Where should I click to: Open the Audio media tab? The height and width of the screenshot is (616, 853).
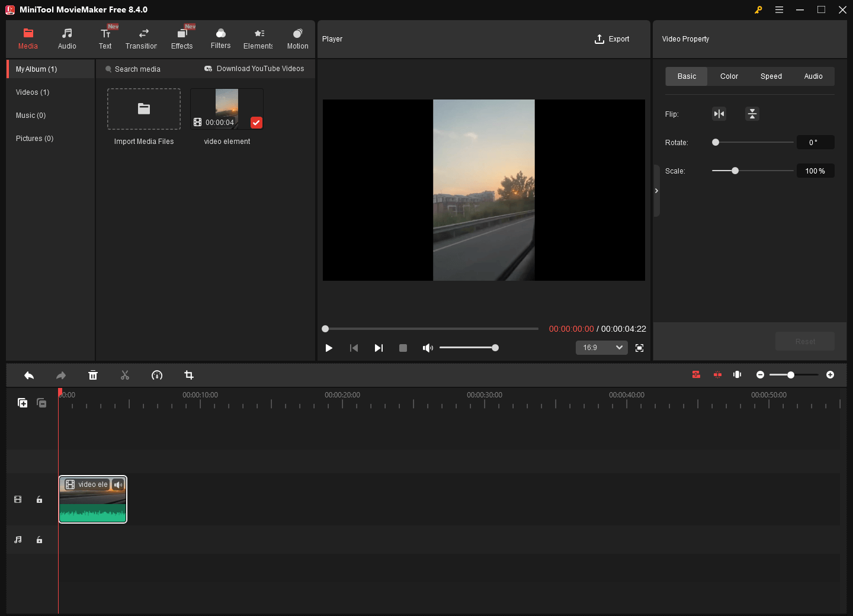[67, 37]
